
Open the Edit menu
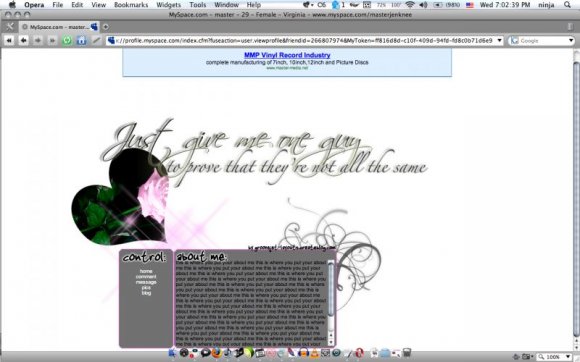click(77, 5)
